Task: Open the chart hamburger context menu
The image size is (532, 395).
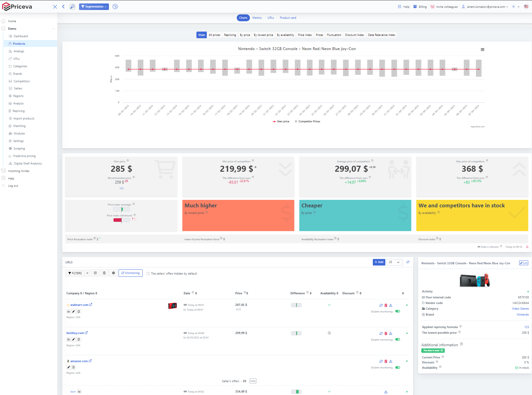Action: click(x=483, y=49)
